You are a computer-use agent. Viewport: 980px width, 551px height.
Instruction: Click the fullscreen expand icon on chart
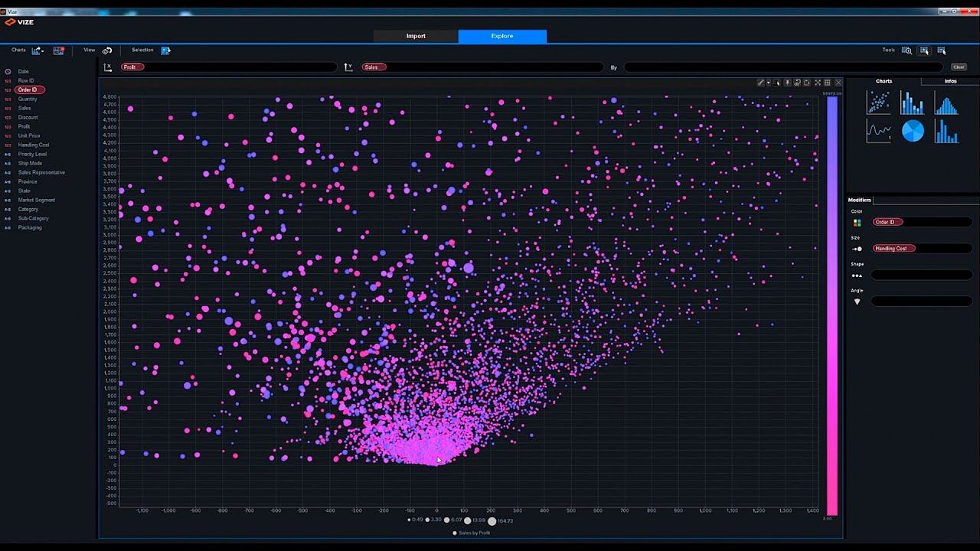(x=818, y=83)
